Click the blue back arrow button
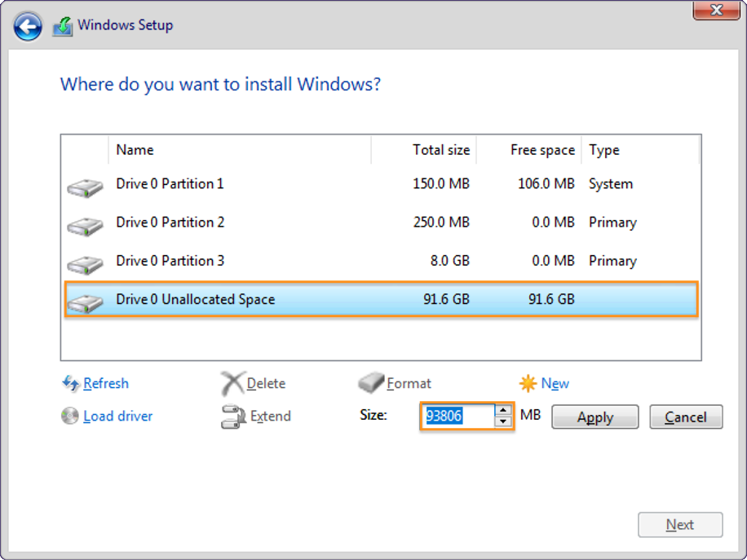This screenshot has height=560, width=747. pyautogui.click(x=28, y=26)
